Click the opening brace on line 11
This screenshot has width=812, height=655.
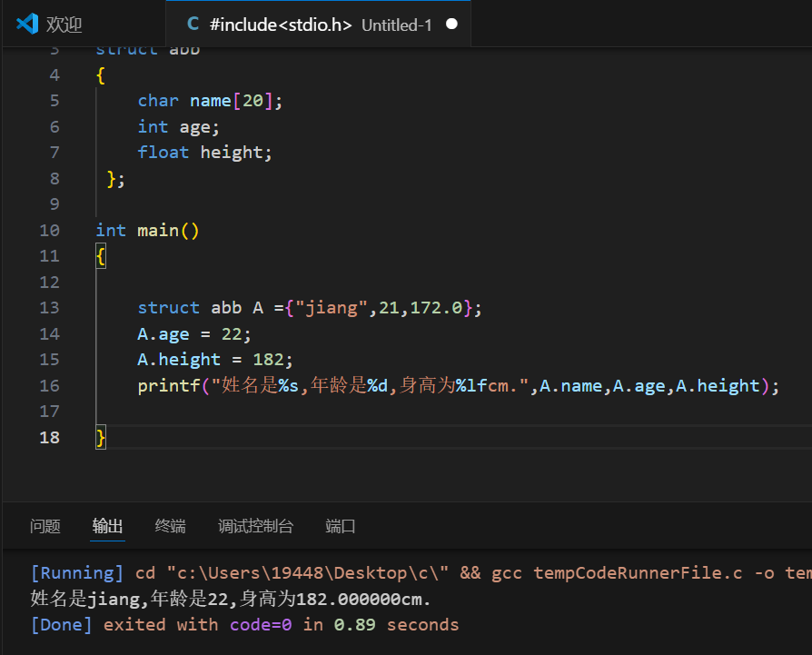click(101, 256)
